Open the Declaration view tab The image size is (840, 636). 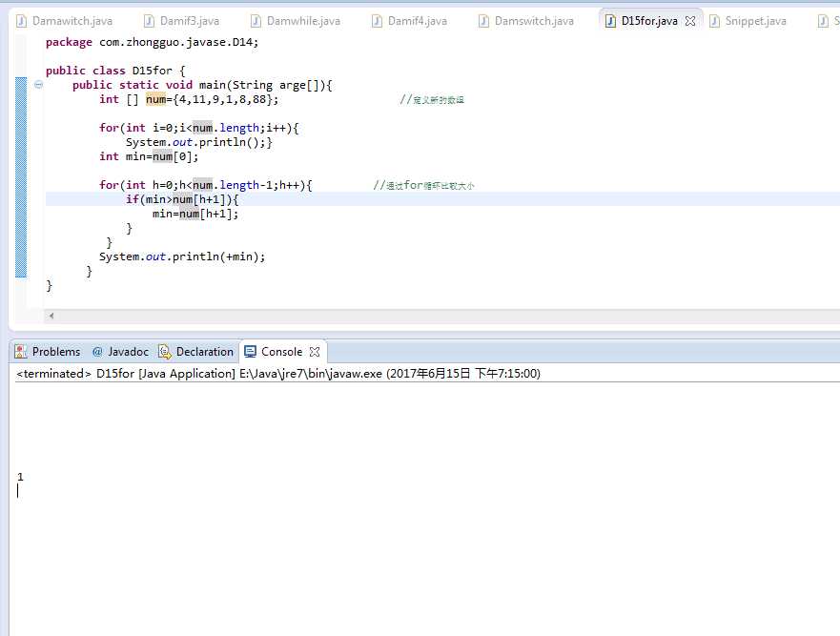point(196,352)
